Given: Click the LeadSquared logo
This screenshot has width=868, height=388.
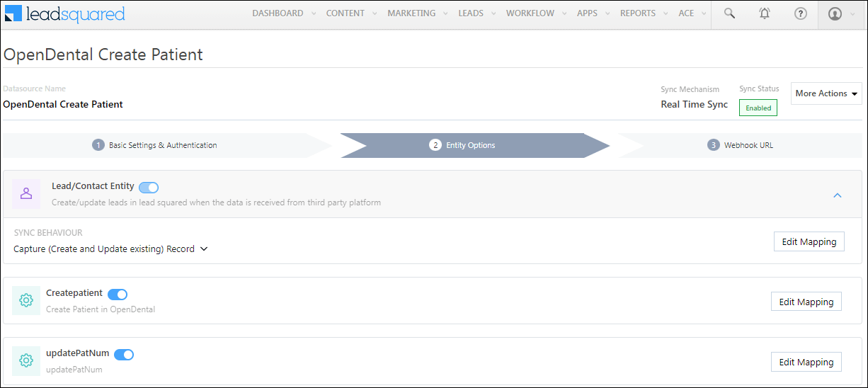Looking at the screenshot, I should pyautogui.click(x=64, y=13).
